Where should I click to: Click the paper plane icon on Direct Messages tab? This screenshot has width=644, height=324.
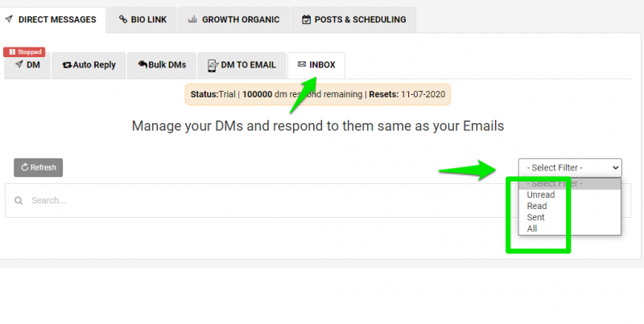click(9, 19)
